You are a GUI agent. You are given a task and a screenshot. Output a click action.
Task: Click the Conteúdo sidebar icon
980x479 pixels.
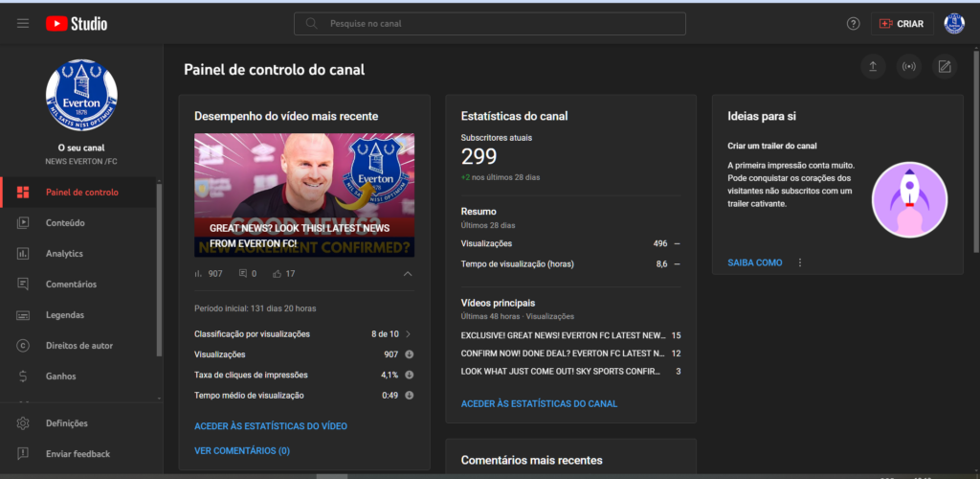(23, 222)
